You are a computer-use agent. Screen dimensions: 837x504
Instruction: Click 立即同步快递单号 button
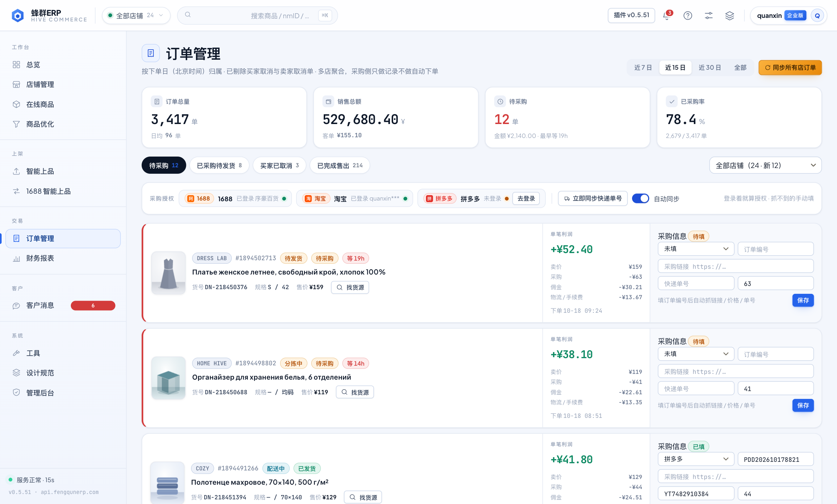pyautogui.click(x=593, y=198)
